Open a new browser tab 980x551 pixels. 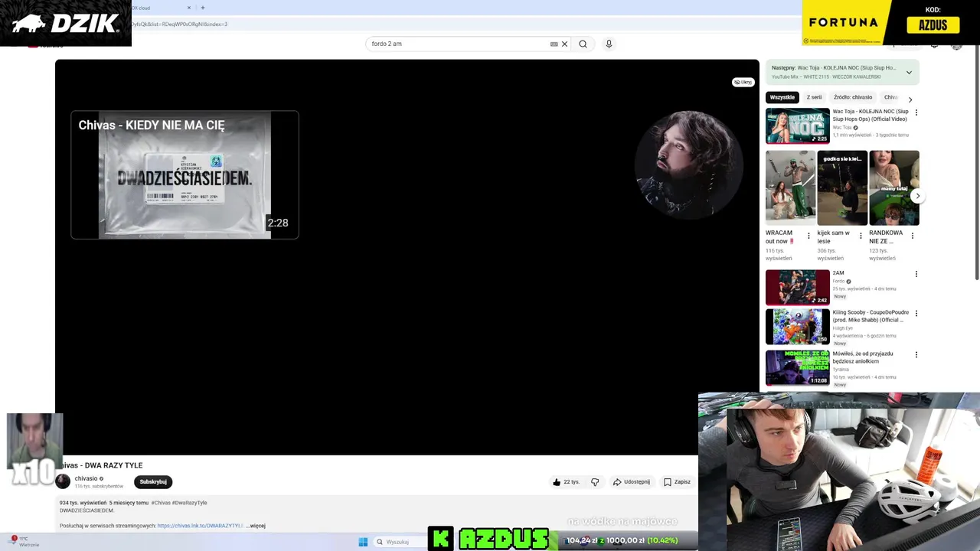pos(203,8)
